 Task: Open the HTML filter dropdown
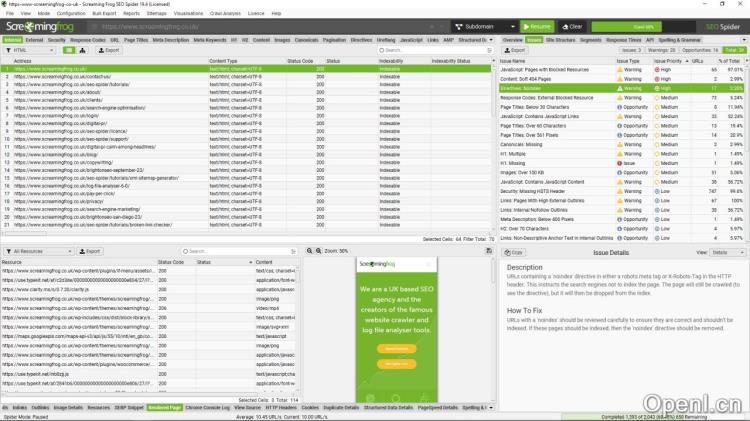click(28, 49)
